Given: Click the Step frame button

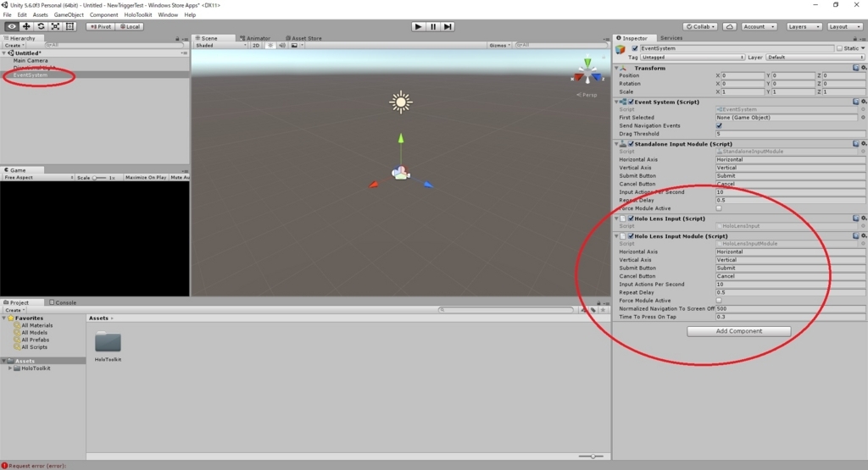Looking at the screenshot, I should point(448,26).
